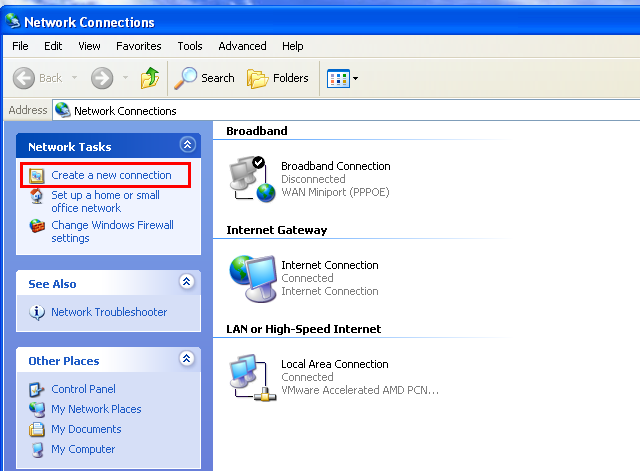The image size is (640, 471).
Task: Click the See Also panel title
Action: tap(52, 284)
